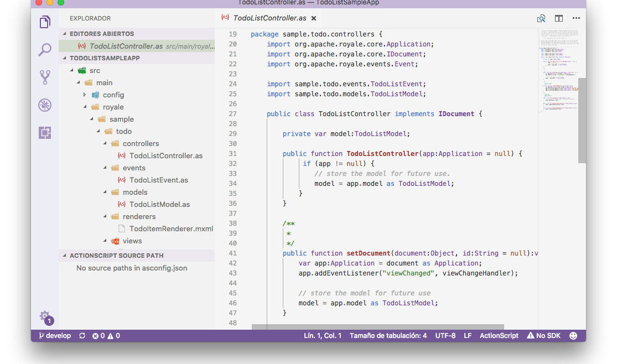Screen dimensions: 617x364
Task: Open the Explorer view in activity bar
Action: tap(45, 22)
